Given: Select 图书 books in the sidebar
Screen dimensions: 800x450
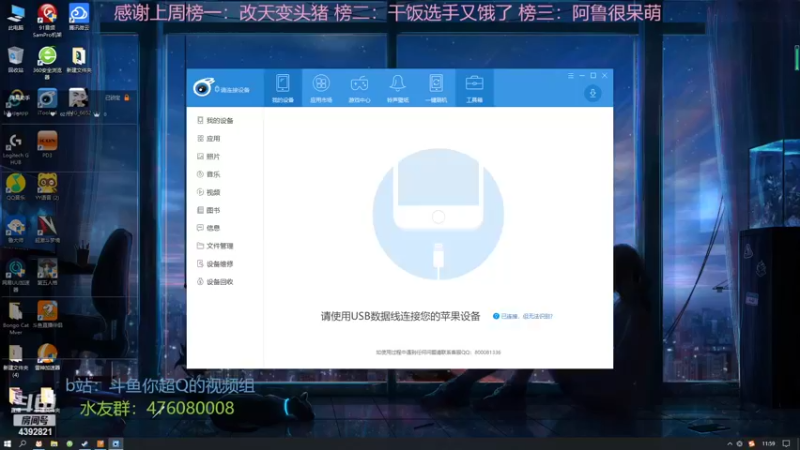Looking at the screenshot, I should pyautogui.click(x=209, y=210).
